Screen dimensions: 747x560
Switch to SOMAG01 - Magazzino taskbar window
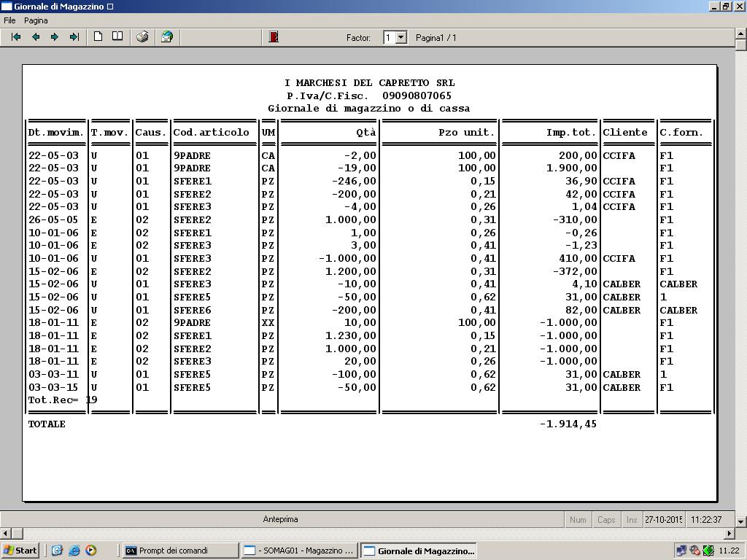pyautogui.click(x=300, y=551)
